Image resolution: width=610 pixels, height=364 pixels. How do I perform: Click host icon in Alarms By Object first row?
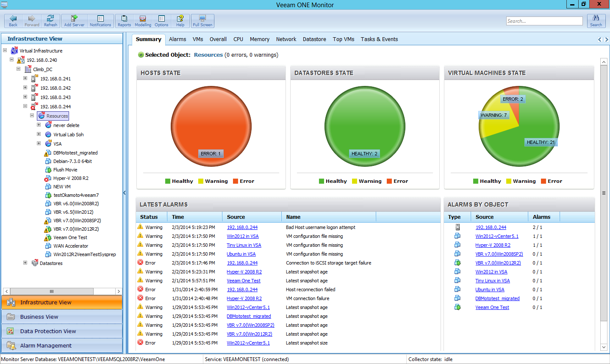pos(457,227)
